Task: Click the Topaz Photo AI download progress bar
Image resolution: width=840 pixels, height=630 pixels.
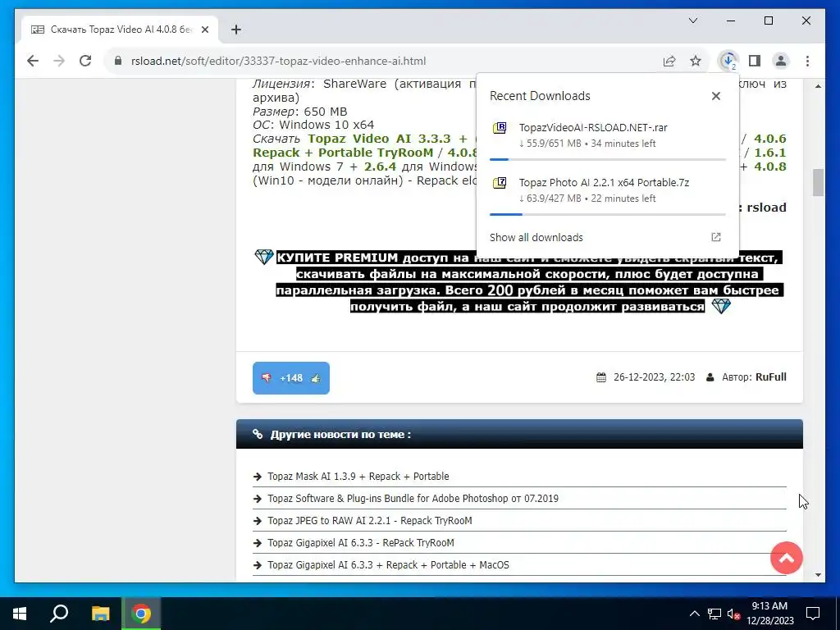Action: coord(608,214)
